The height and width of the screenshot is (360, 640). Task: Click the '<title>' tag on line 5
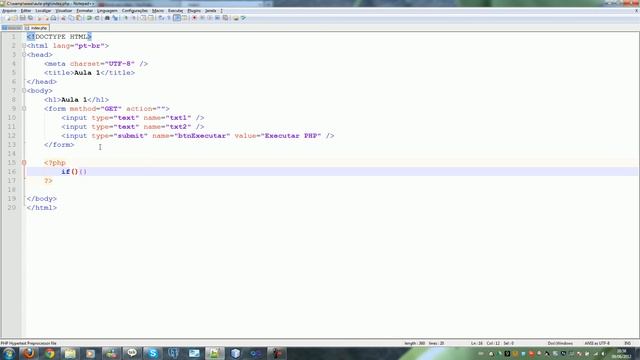(59, 73)
